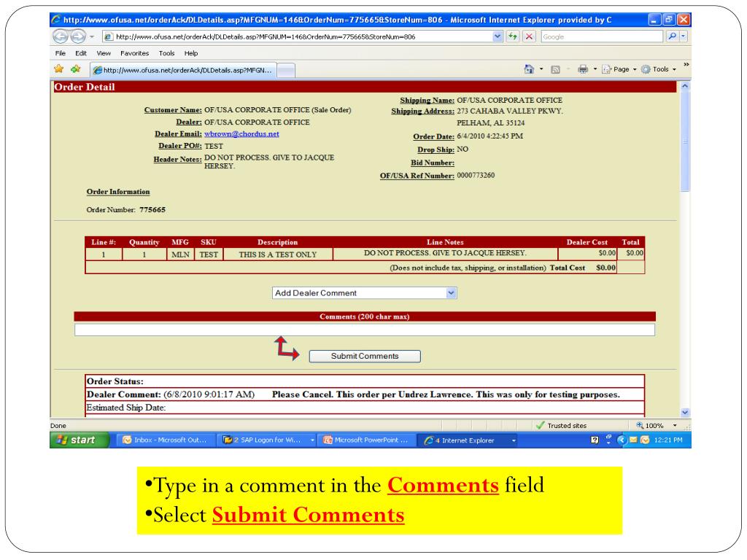Image resolution: width=747 pixels, height=560 pixels.
Task: Open the Edit menu
Action: pos(81,53)
